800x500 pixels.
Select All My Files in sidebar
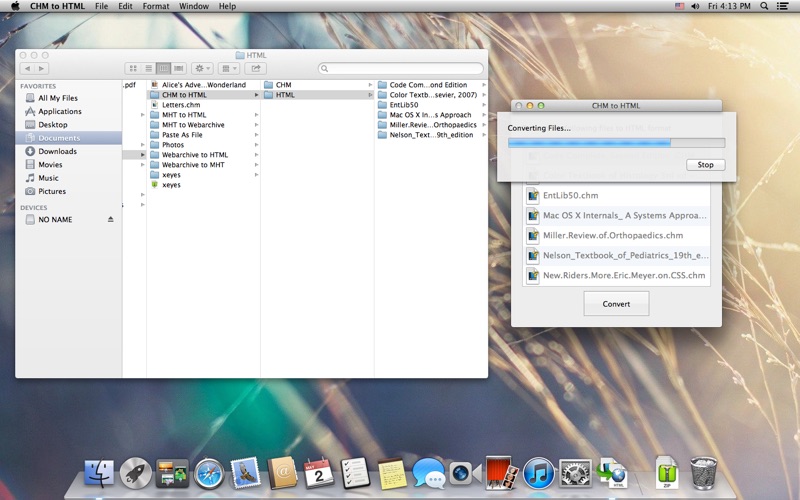pyautogui.click(x=68, y=98)
